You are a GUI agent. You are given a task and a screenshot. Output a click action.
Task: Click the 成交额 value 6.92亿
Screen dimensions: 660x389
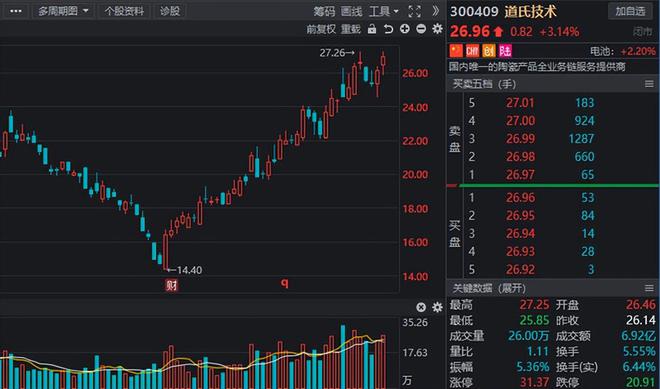click(x=639, y=336)
